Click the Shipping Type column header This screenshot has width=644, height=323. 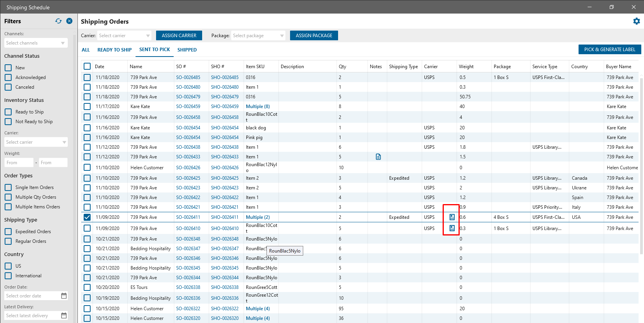[404, 67]
